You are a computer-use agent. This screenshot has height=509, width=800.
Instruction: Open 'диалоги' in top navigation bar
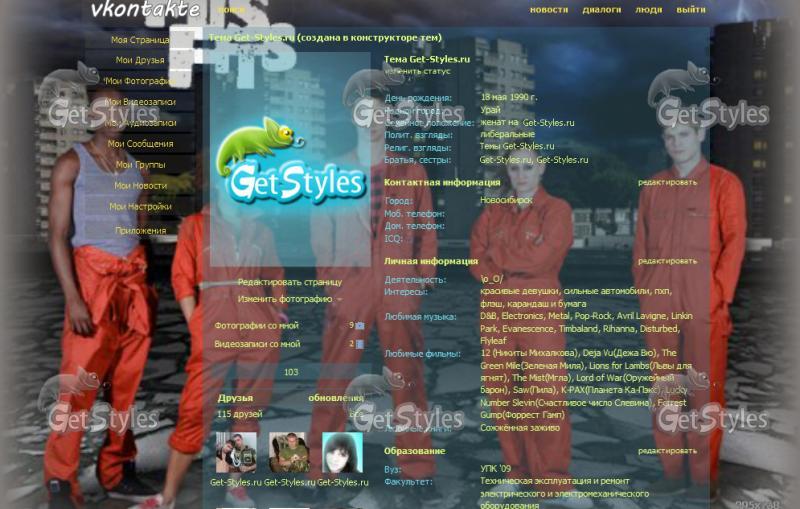click(x=602, y=10)
